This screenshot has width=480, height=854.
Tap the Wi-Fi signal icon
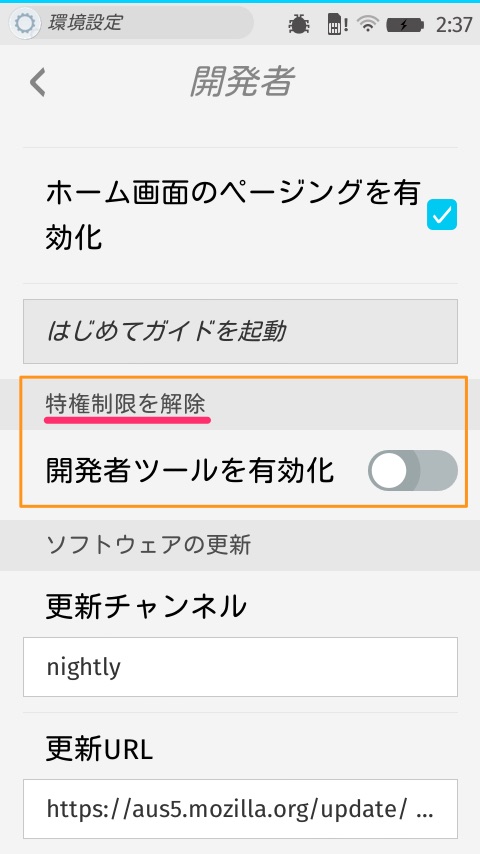click(x=368, y=24)
